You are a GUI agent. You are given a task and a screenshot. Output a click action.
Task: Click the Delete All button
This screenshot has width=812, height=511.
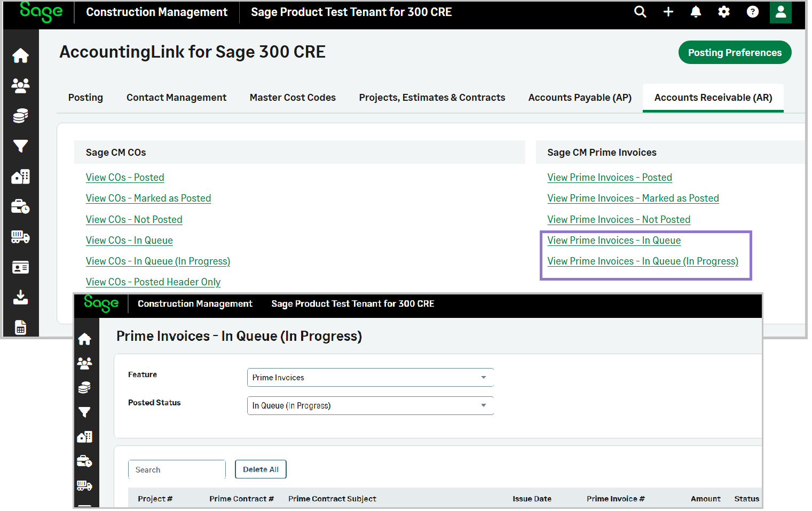(261, 470)
